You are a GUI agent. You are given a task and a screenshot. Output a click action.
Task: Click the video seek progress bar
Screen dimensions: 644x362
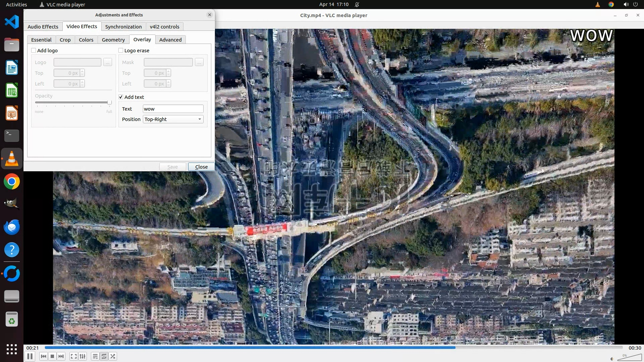[333, 348]
